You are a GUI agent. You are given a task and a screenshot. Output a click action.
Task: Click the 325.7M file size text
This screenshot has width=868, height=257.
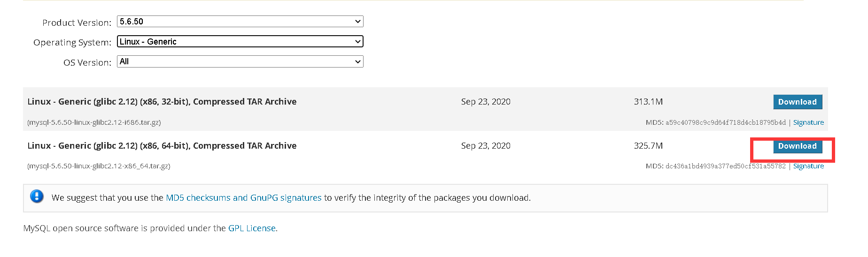(x=648, y=146)
